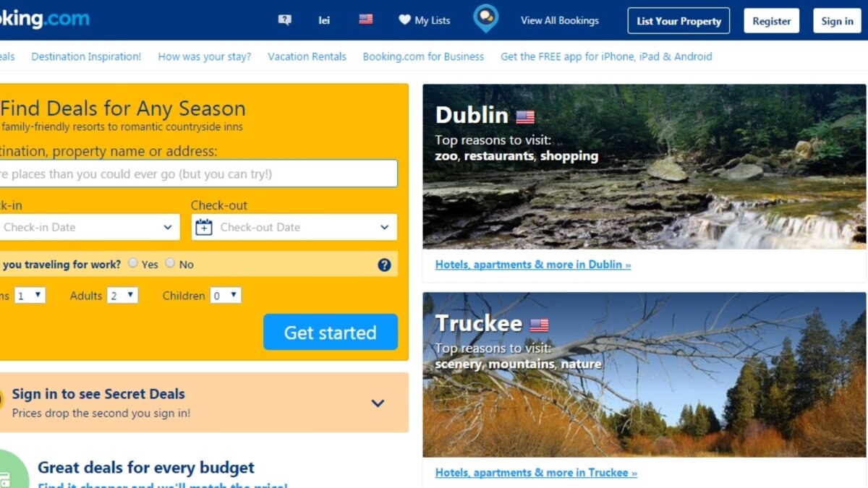Click the blue question mark help icon

coord(384,265)
